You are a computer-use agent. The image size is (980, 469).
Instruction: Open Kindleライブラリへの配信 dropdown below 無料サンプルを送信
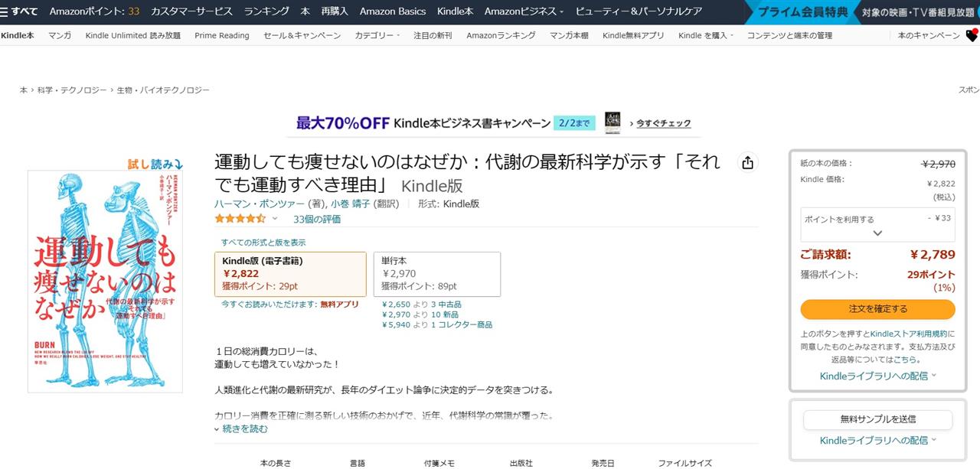point(877,440)
